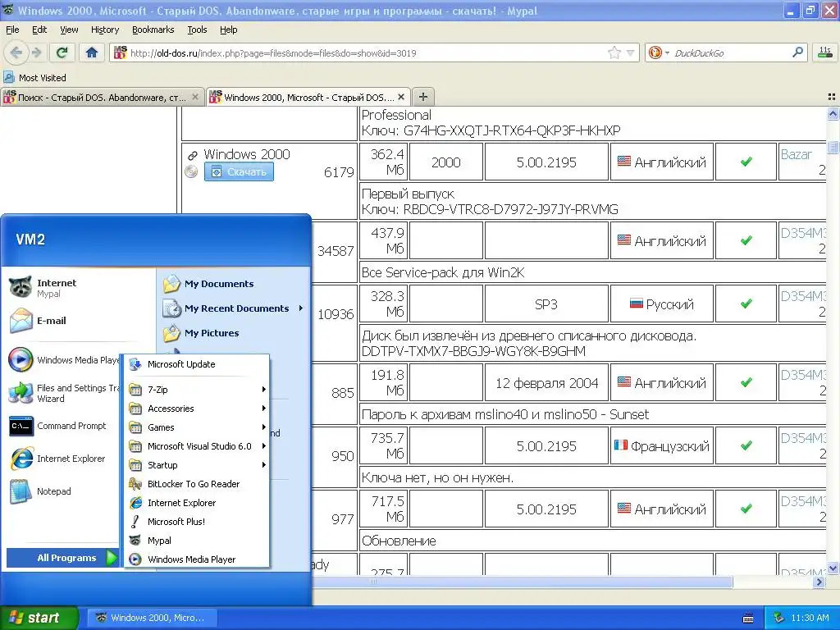Click vertical scrollbar down arrow
840x630 pixels.
(833, 568)
